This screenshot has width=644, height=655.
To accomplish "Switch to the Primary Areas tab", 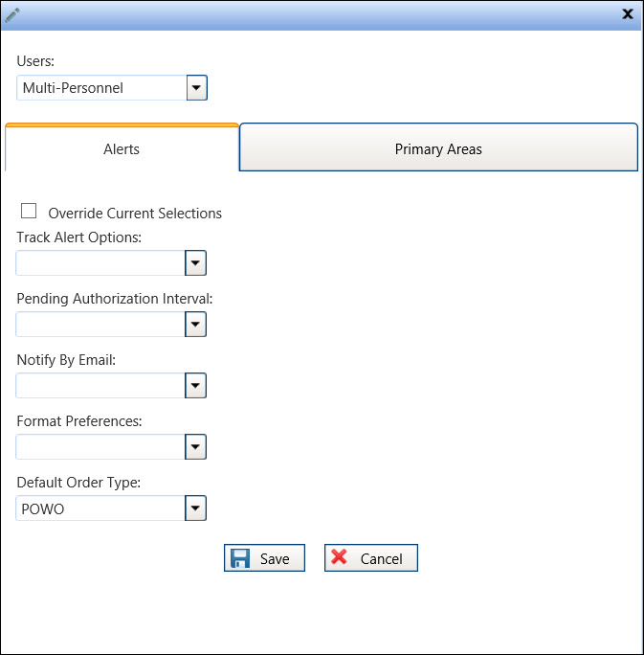I will [438, 149].
